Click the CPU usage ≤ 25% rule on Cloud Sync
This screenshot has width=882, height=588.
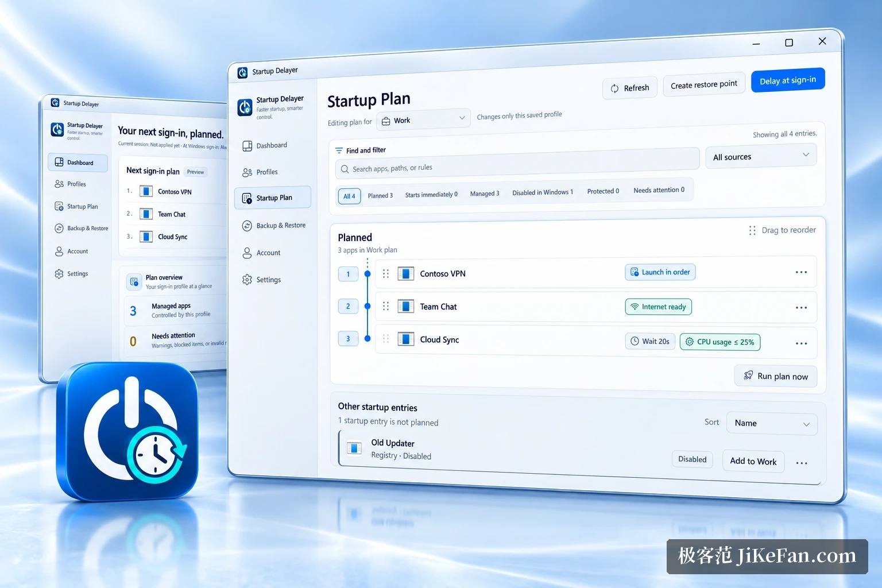pyautogui.click(x=720, y=342)
